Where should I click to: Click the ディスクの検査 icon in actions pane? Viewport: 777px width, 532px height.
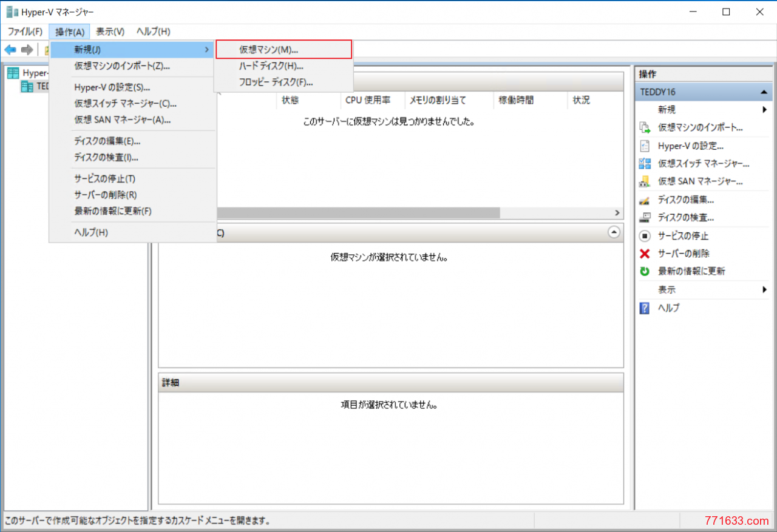[x=645, y=217]
